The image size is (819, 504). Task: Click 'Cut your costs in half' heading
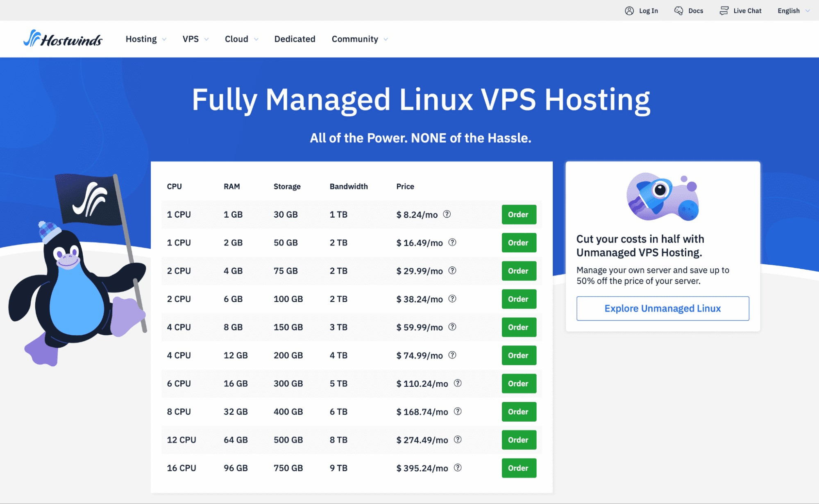(640, 245)
